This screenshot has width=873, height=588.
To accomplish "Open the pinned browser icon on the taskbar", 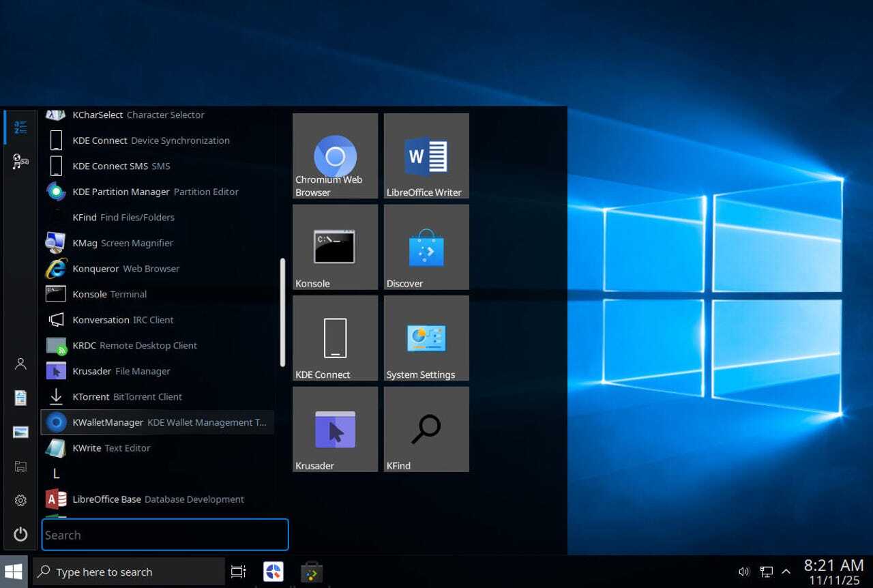I will tap(273, 572).
